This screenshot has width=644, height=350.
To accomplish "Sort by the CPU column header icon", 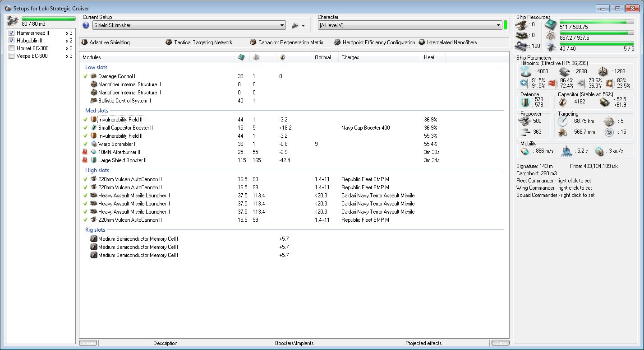I will click(242, 57).
